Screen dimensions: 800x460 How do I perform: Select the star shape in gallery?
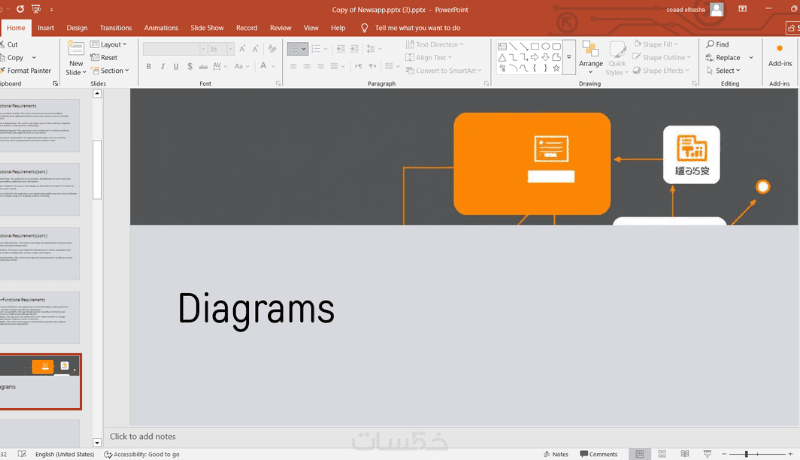556,68
